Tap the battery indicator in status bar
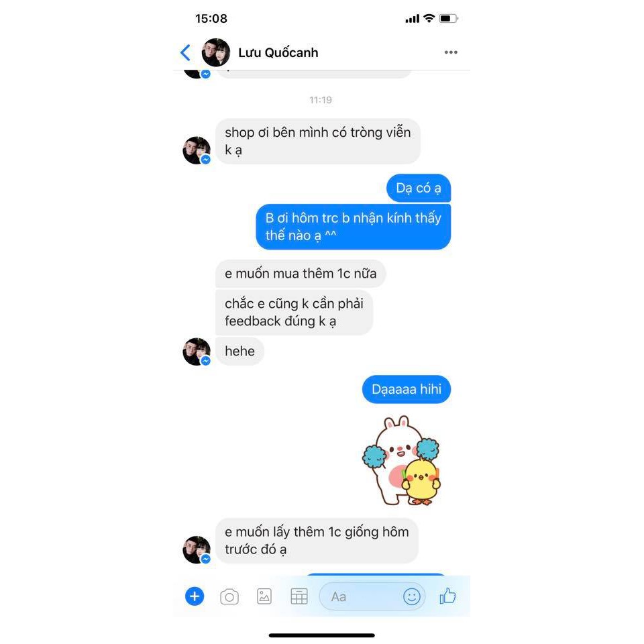This screenshot has height=644, width=644. click(448, 19)
